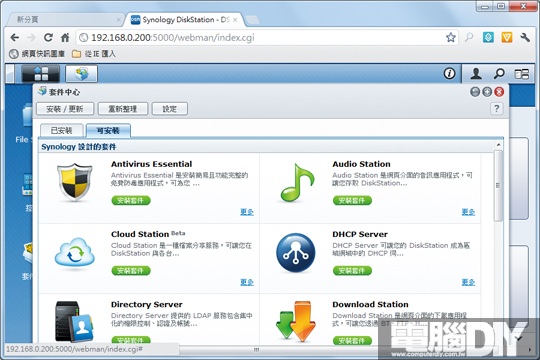
Task: Minimize the Package Center window
Action: (x=475, y=92)
